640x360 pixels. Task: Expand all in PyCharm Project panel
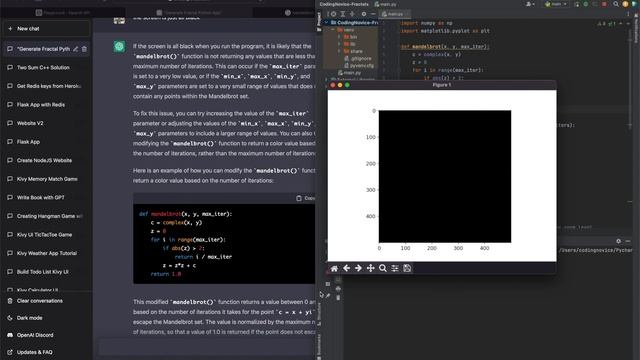click(343, 14)
